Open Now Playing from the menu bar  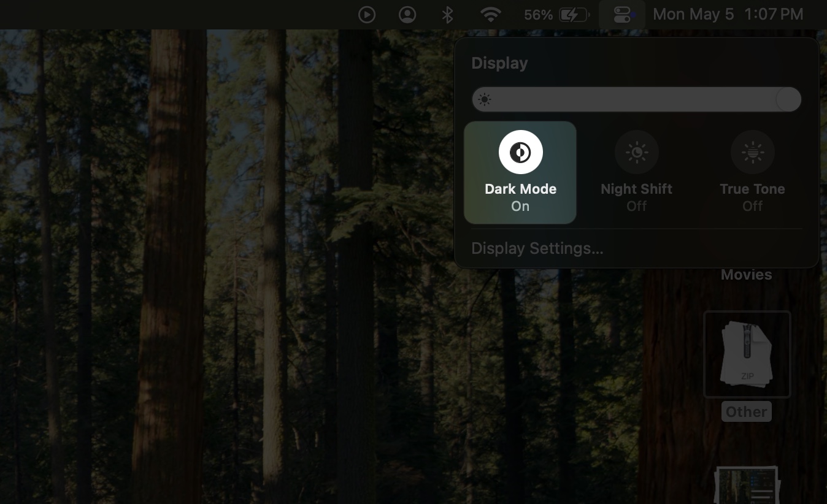pos(366,14)
